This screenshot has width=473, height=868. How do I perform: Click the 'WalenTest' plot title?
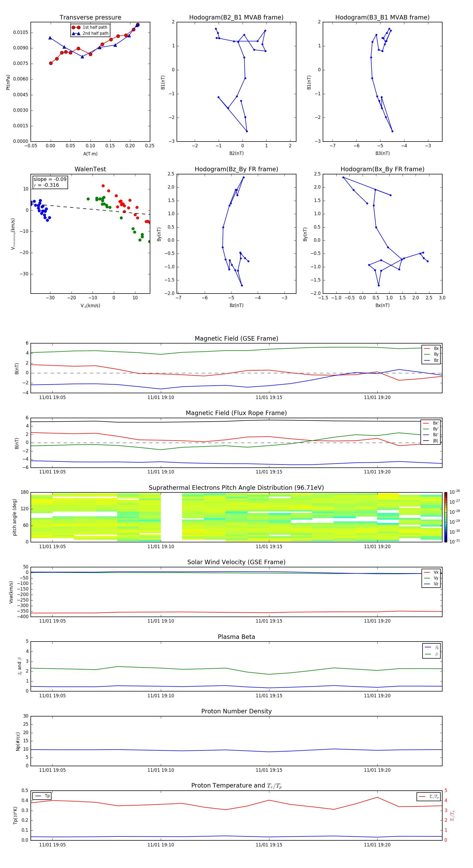pos(90,169)
